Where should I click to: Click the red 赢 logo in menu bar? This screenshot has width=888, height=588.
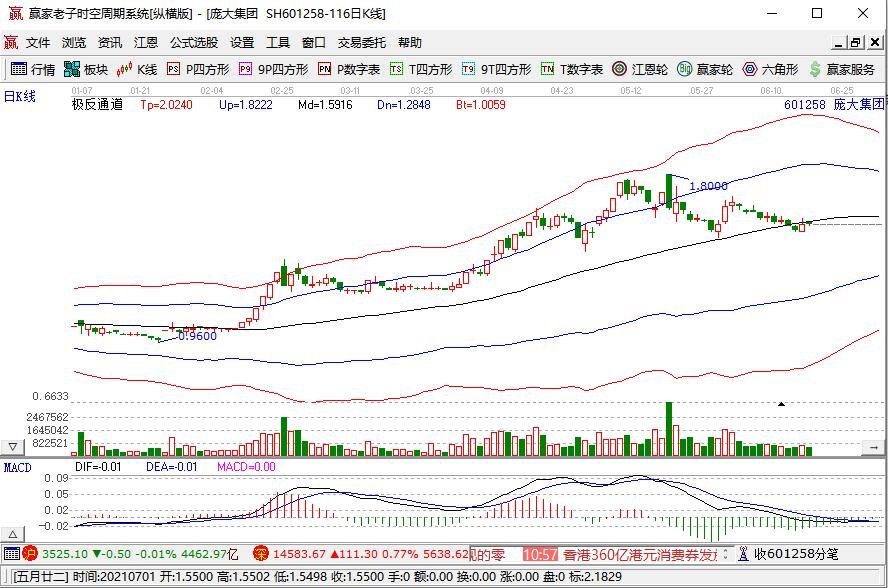(x=11, y=42)
